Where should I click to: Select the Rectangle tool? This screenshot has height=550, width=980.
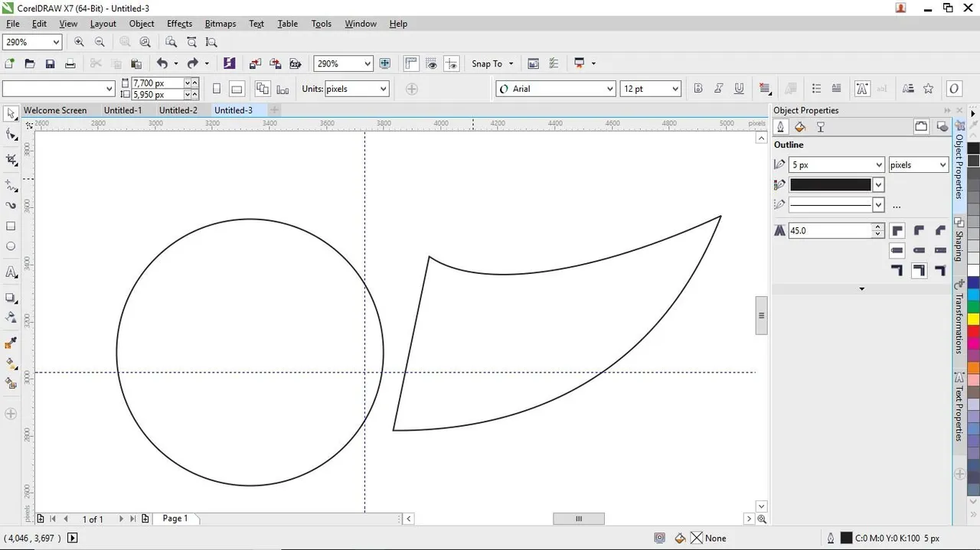pos(11,226)
